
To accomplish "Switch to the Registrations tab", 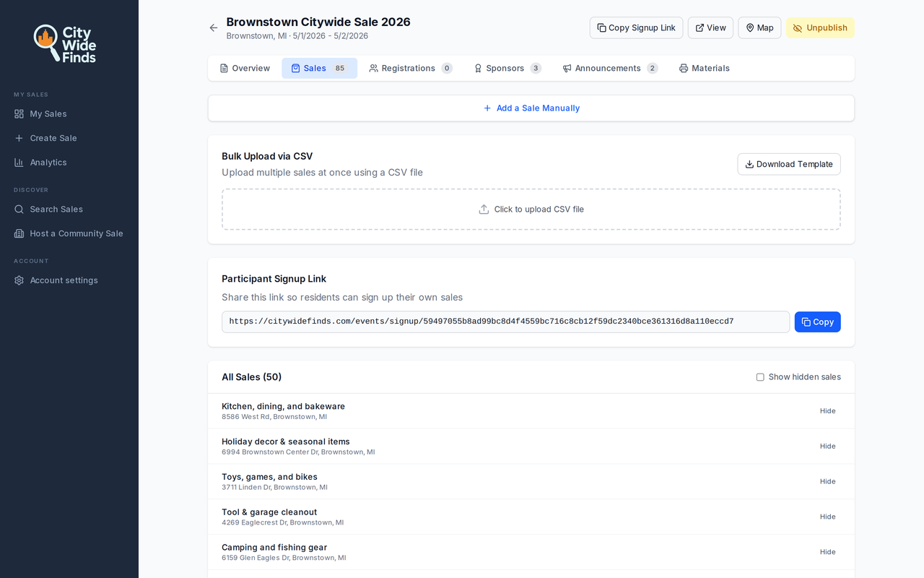I will (410, 69).
